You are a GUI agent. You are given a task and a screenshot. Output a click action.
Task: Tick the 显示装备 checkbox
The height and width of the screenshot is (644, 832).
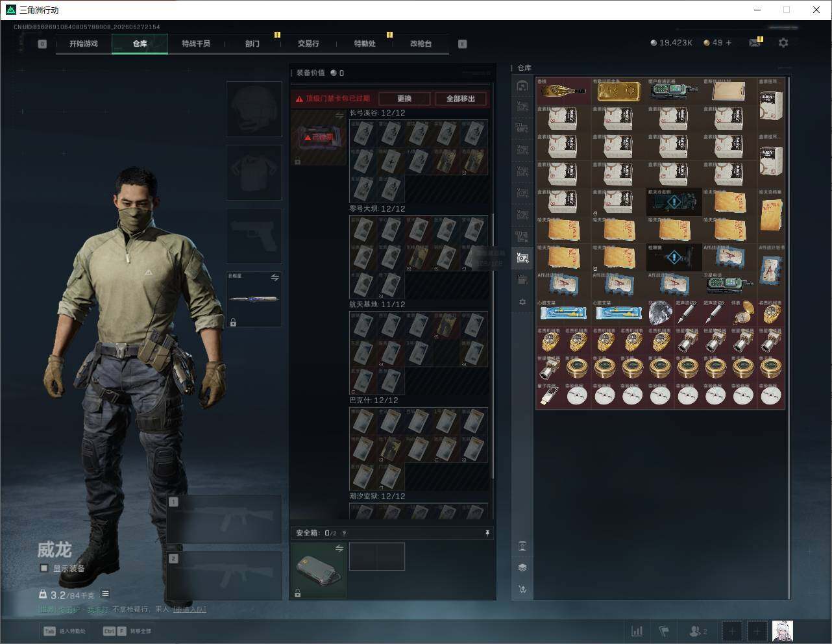(44, 568)
